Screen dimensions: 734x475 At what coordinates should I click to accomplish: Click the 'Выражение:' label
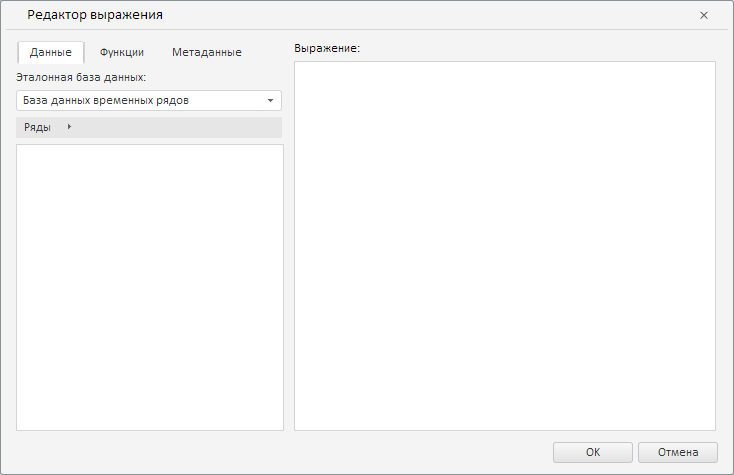[327, 48]
